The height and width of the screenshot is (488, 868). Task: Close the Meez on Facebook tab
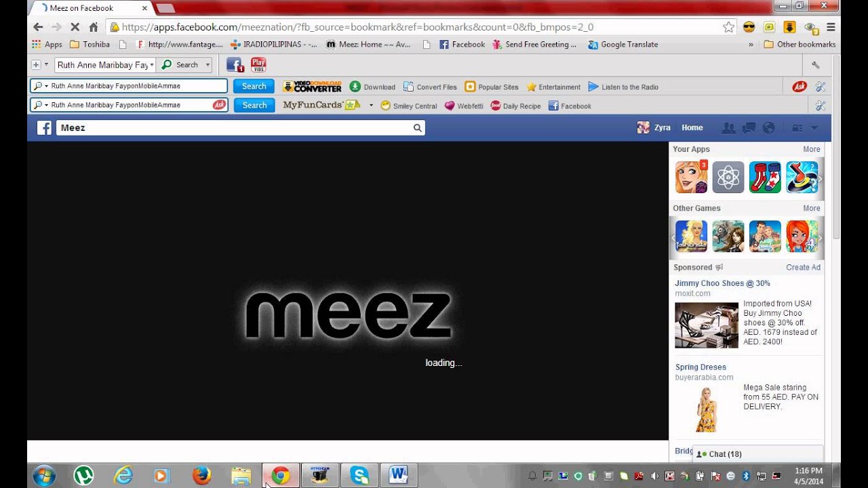[144, 8]
